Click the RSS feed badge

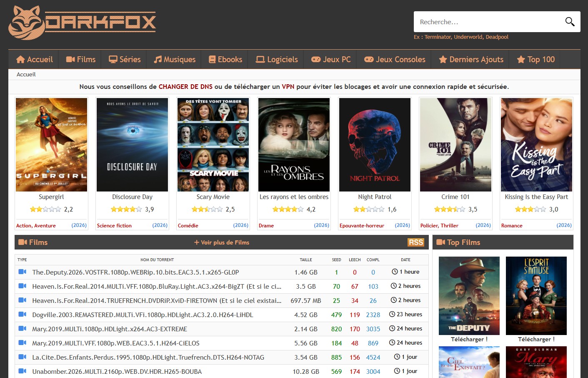click(415, 242)
